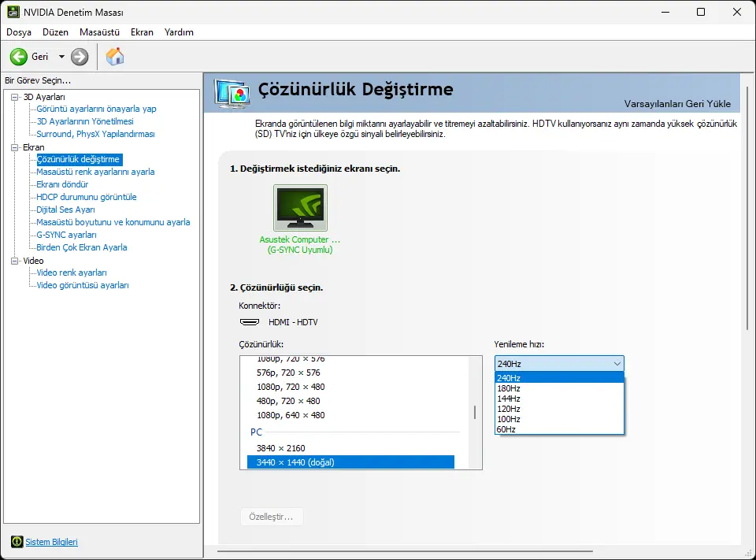
Task: Click the Geri button label
Action: pos(40,57)
